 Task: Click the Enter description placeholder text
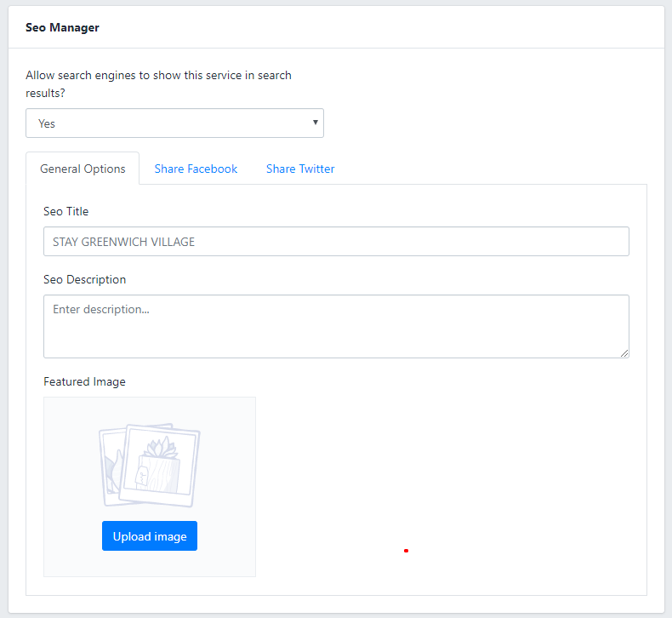(x=100, y=310)
